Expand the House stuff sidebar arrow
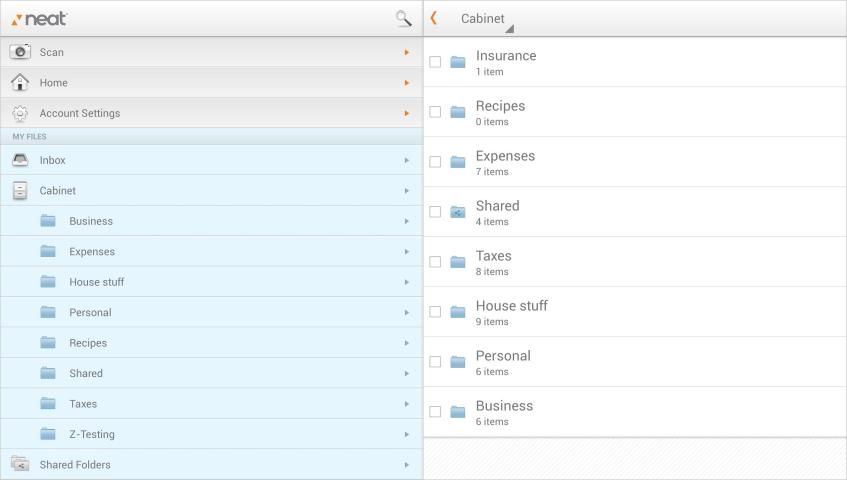 pos(406,282)
